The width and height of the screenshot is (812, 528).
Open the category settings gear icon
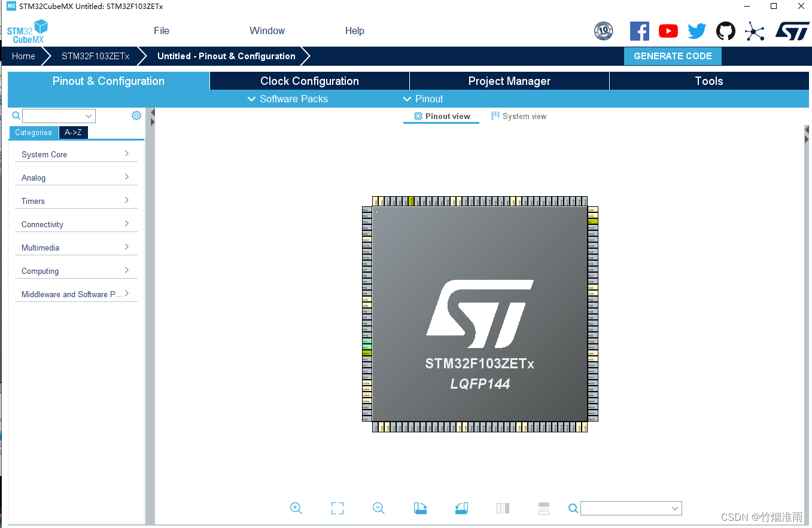tap(136, 115)
